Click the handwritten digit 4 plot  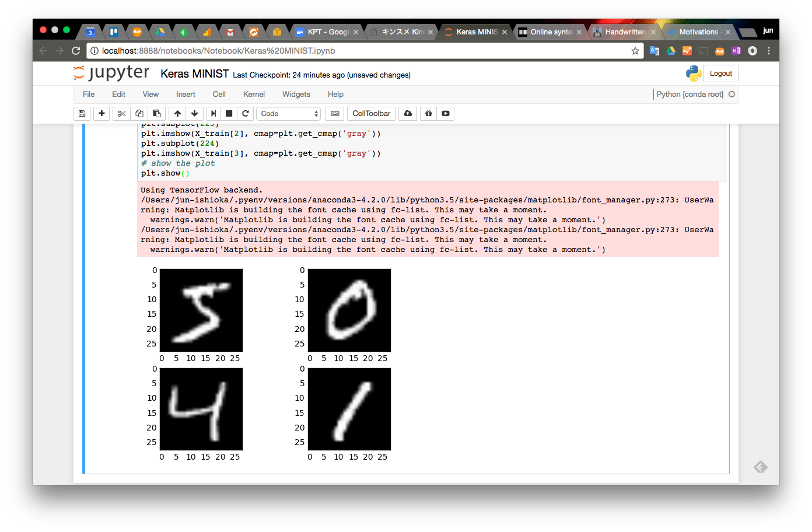[201, 409]
